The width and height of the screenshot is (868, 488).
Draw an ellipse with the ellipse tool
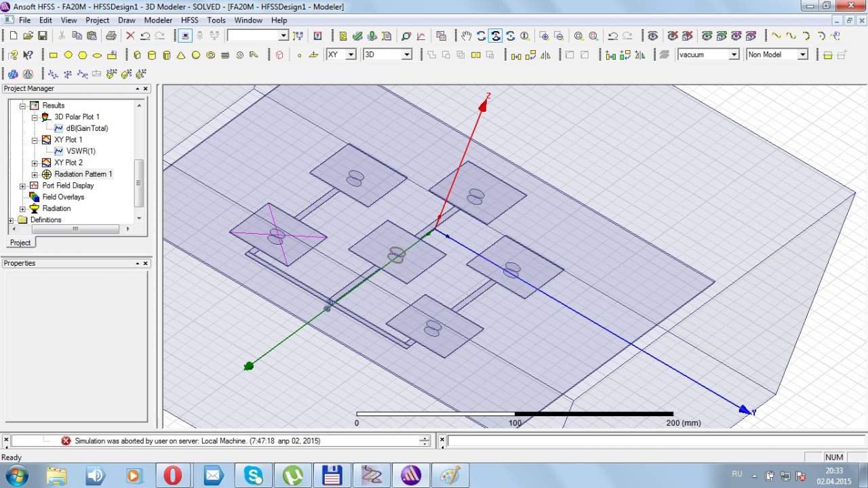pyautogui.click(x=97, y=55)
